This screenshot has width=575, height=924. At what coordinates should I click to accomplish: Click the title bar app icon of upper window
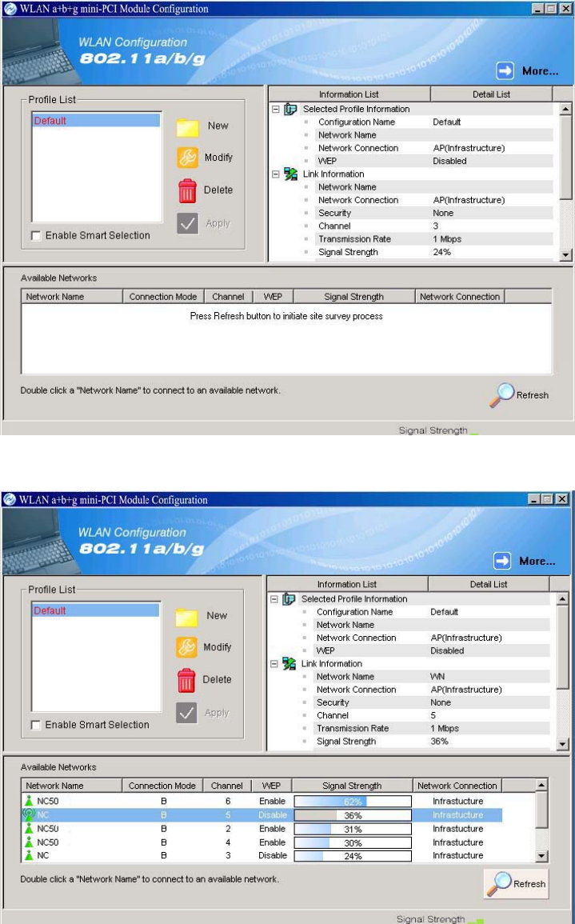click(x=10, y=9)
